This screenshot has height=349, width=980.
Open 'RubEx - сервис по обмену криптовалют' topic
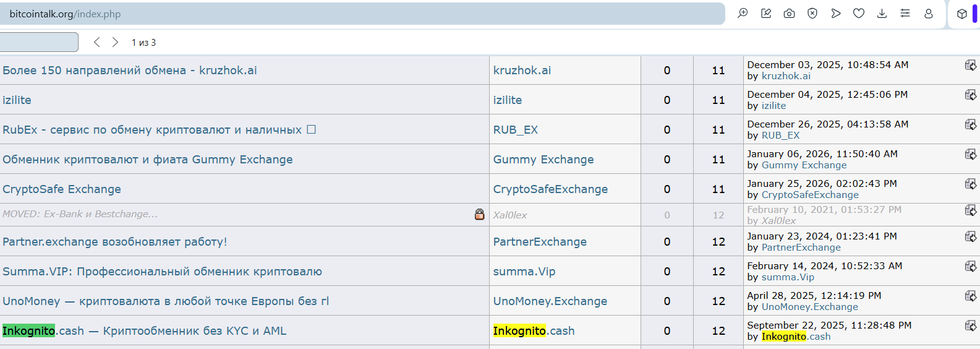(159, 129)
